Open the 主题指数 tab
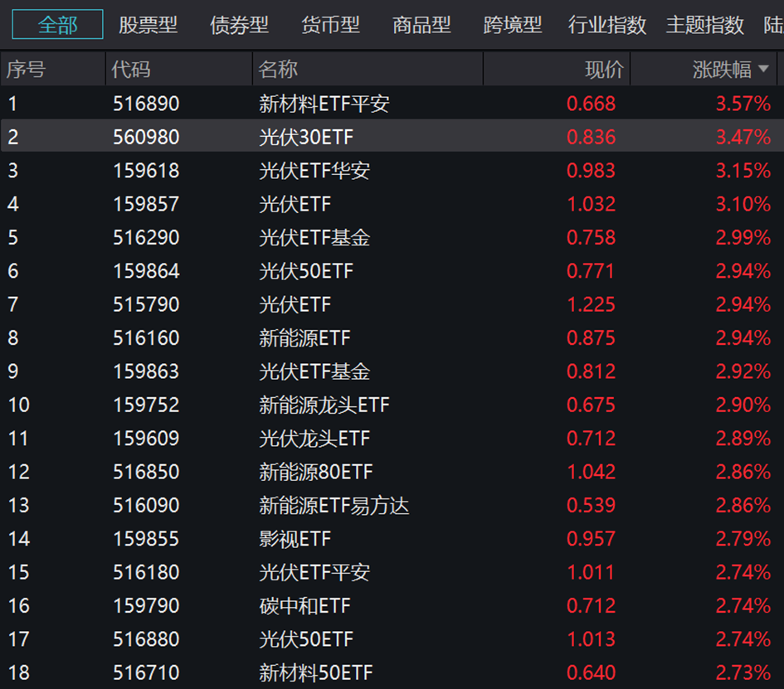This screenshot has height=689, width=784. (705, 25)
